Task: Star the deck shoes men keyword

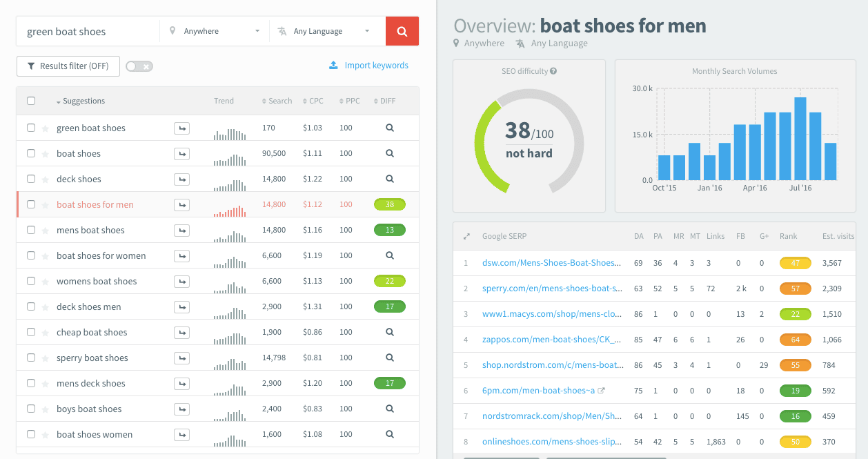Action: point(46,307)
